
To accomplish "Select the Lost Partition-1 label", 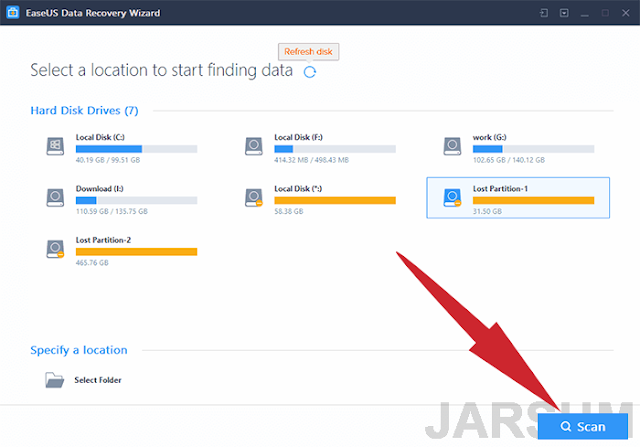I will click(500, 189).
